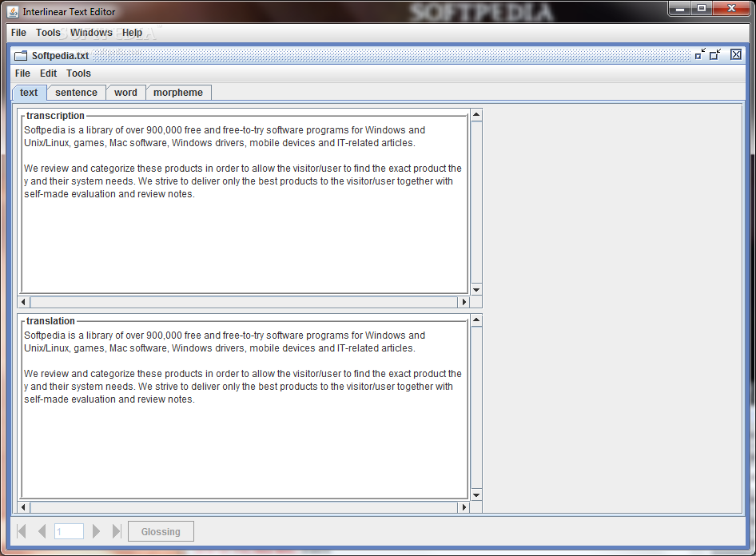Switch to the text tab
756x556 pixels.
29,93
